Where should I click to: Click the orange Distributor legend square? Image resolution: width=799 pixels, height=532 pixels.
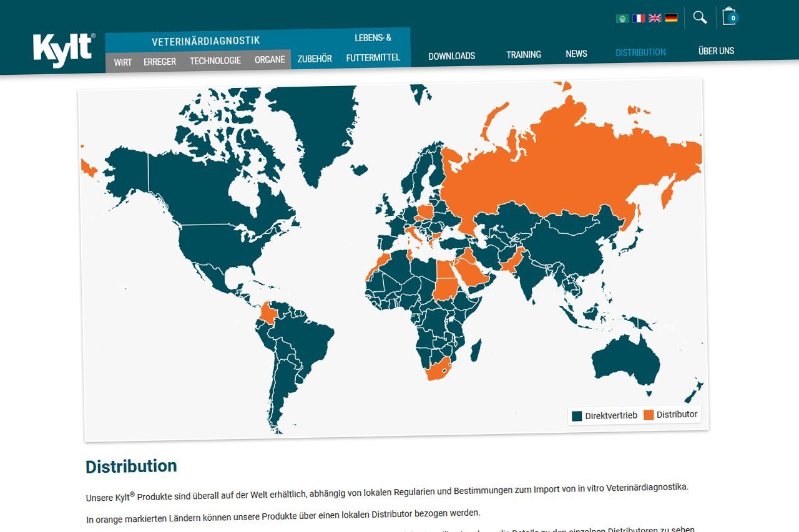[x=649, y=415]
